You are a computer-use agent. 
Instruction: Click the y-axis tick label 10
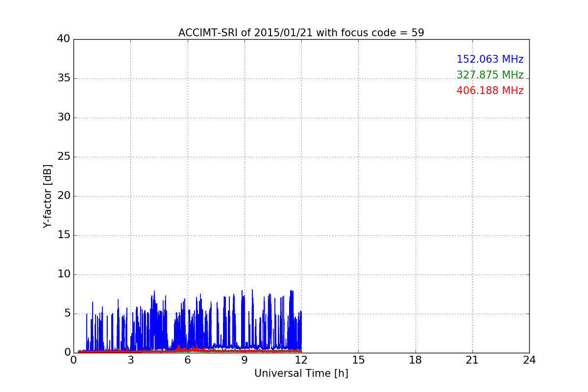click(64, 274)
